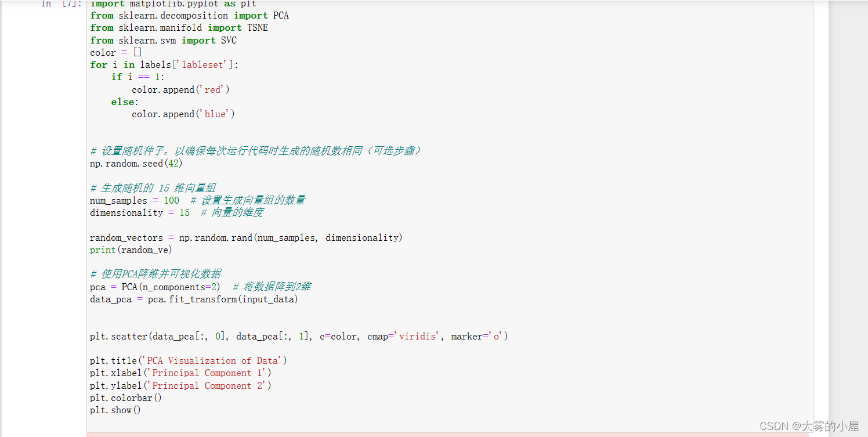Click the 'pca = PCA(n_components=2)' line
Image resolution: width=868 pixels, height=437 pixels.
coord(155,287)
